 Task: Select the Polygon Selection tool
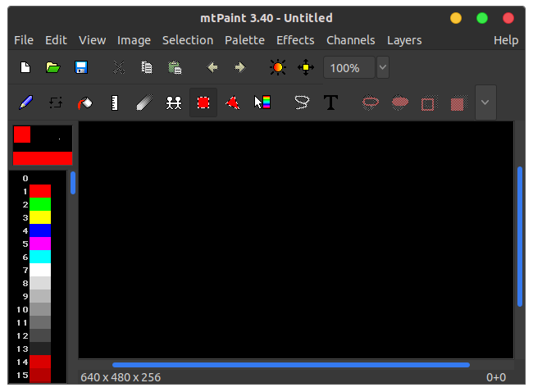pyautogui.click(x=233, y=103)
